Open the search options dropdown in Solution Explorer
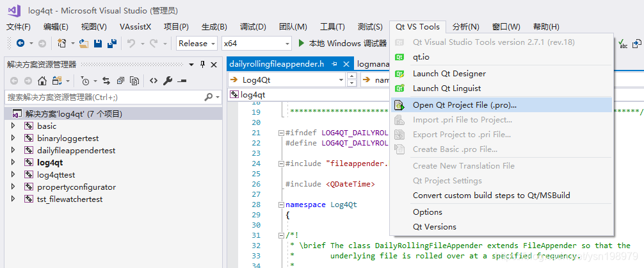This screenshot has width=644, height=268. pyautogui.click(x=217, y=97)
